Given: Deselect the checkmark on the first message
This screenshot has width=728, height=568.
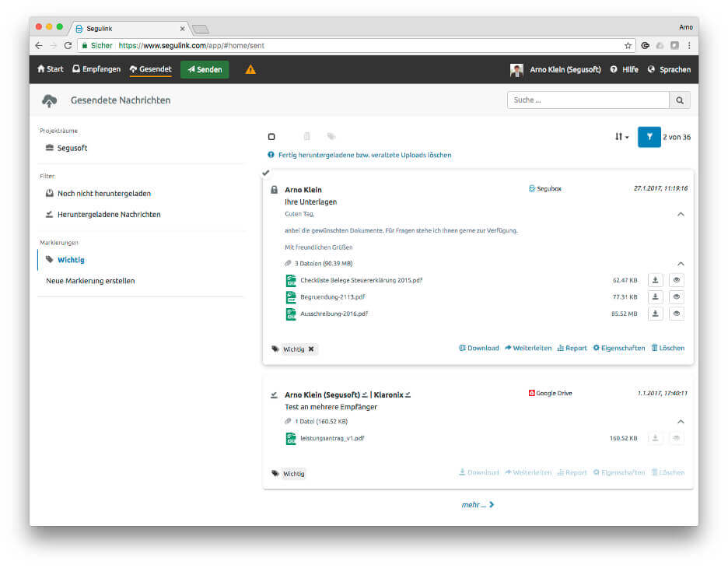Looking at the screenshot, I should (x=266, y=174).
